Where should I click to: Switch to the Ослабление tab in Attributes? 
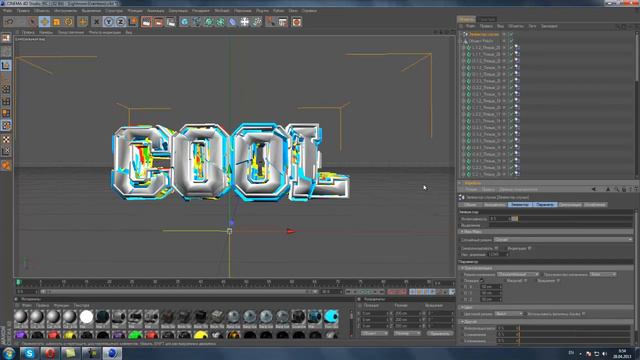(x=595, y=204)
